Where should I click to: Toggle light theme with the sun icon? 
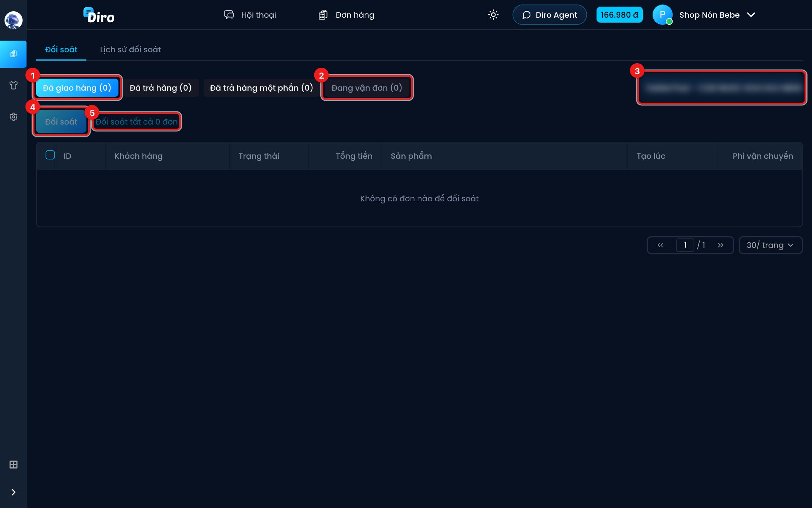point(493,15)
